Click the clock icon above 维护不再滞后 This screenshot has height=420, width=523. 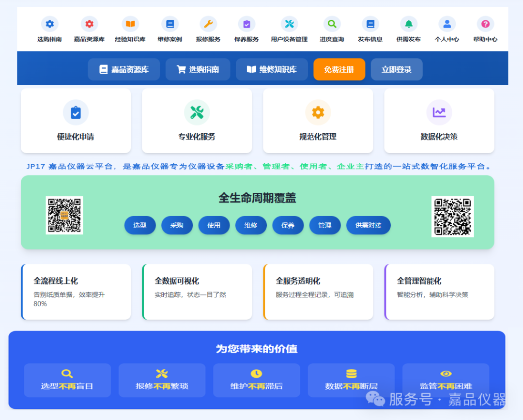256,373
